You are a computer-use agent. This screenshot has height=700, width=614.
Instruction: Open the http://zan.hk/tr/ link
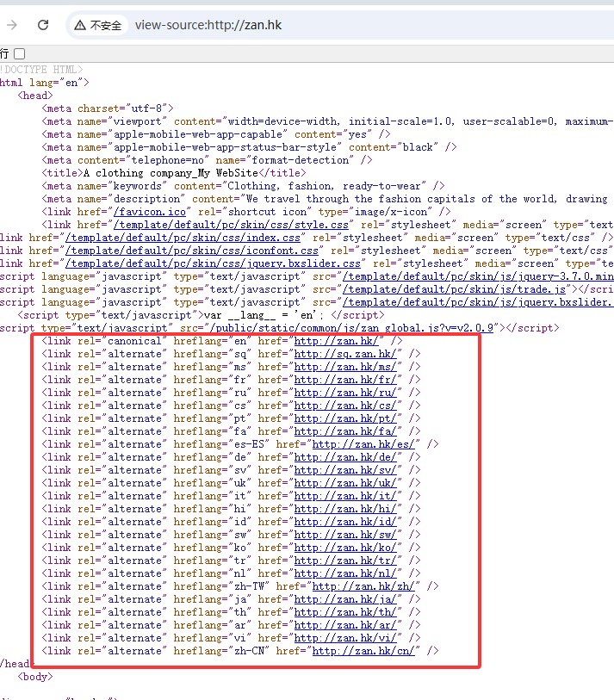tap(345, 561)
